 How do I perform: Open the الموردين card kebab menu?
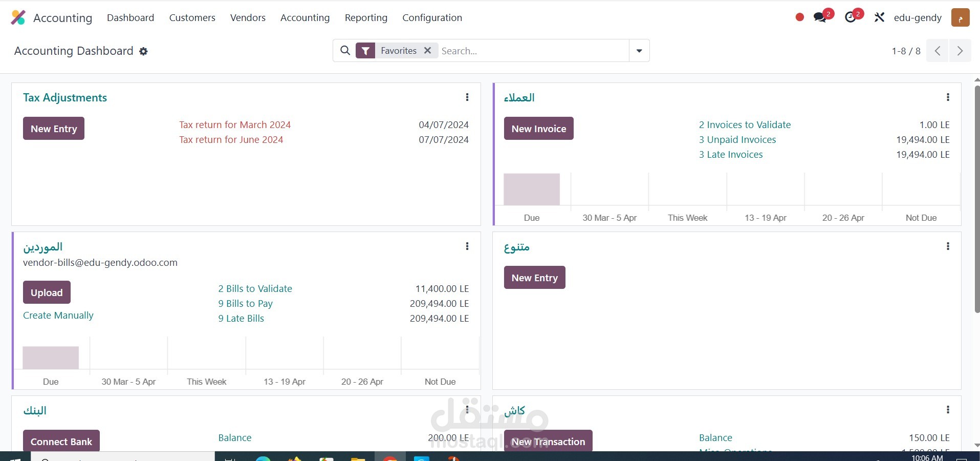pos(467,246)
